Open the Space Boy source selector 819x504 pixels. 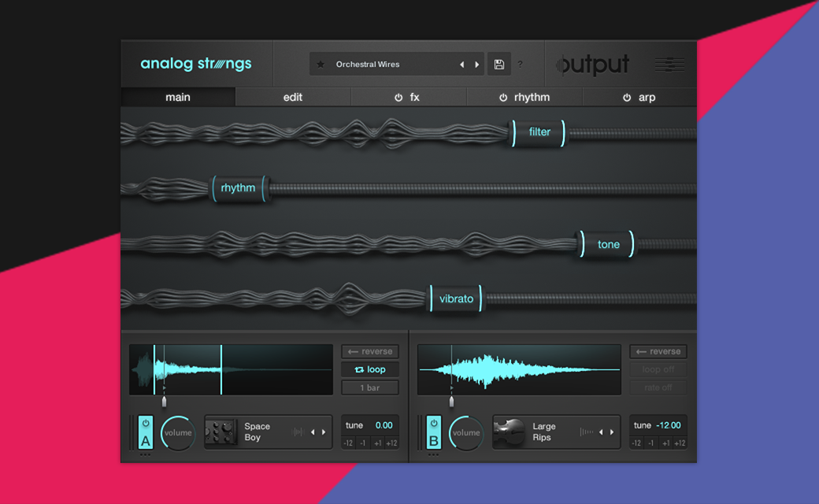tap(268, 432)
